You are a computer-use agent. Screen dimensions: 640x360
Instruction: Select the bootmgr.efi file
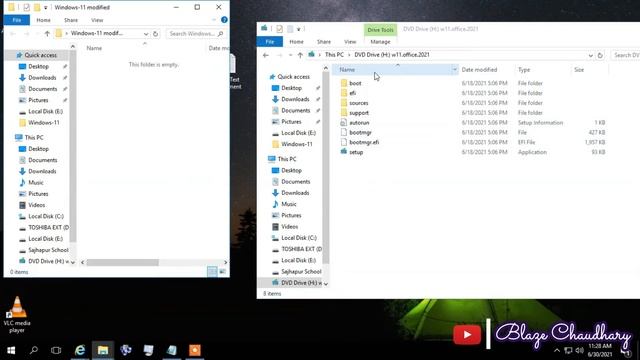(360, 142)
